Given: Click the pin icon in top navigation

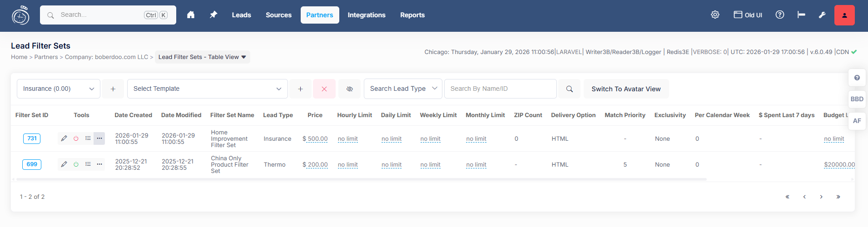Looking at the screenshot, I should click(213, 15).
